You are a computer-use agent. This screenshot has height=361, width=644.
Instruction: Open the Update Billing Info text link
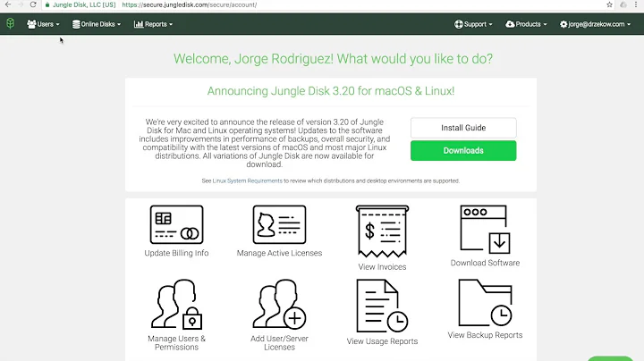click(x=176, y=253)
